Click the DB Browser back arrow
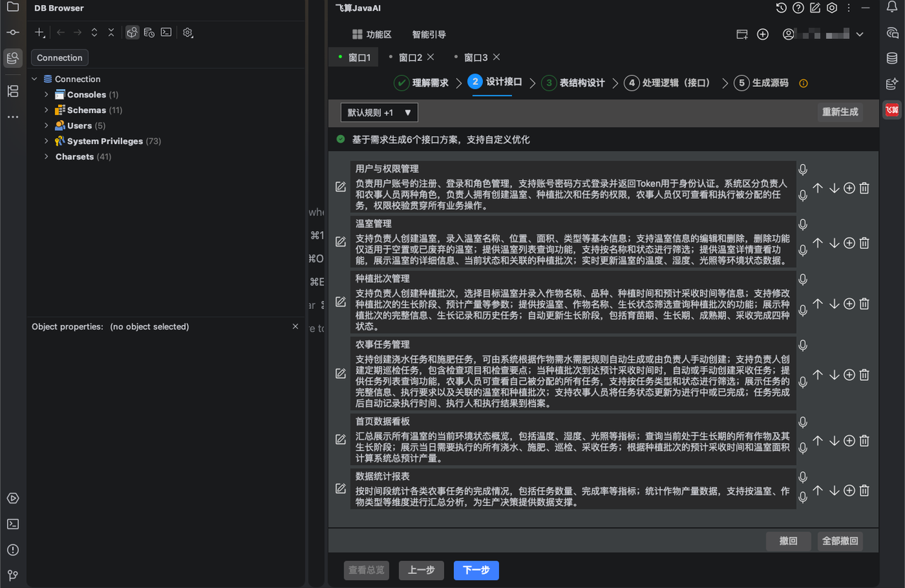Viewport: 905px width, 588px height. [61, 33]
